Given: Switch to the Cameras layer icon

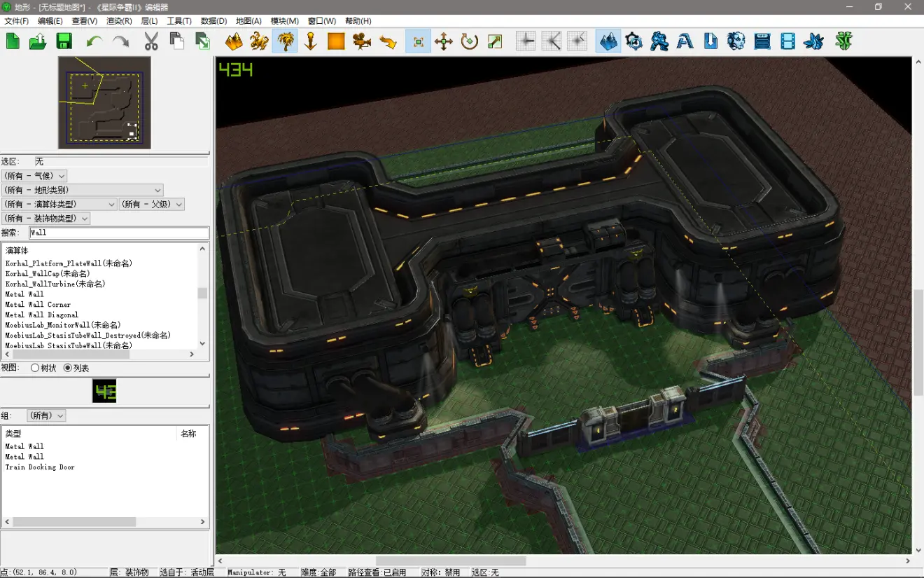Looking at the screenshot, I should 362,41.
